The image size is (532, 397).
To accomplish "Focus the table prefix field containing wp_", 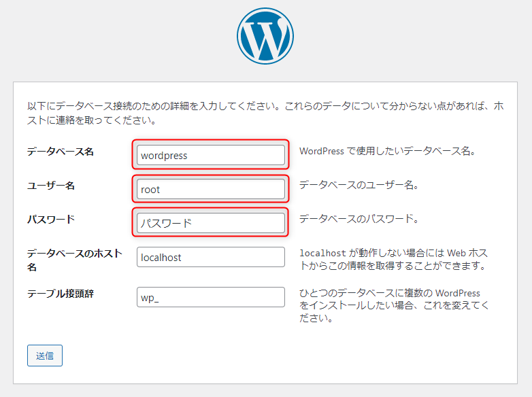I will (211, 297).
